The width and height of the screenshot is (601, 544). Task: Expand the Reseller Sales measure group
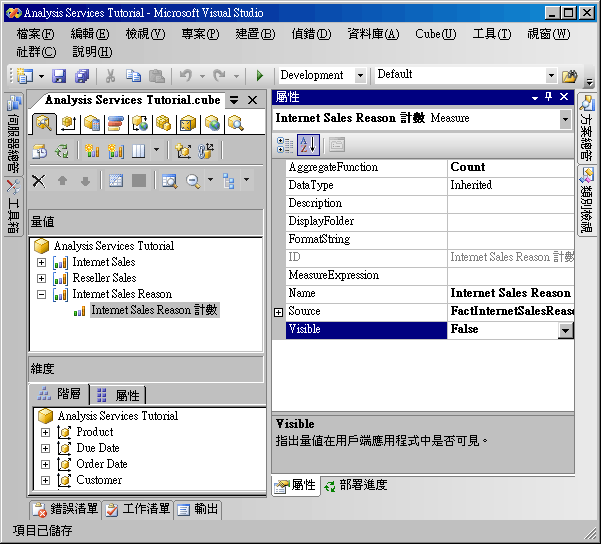[41, 278]
